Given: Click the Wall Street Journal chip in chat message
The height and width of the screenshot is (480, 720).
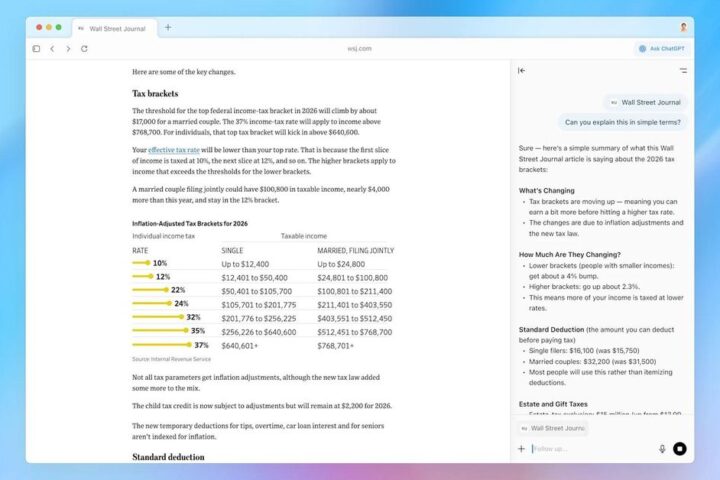Looking at the screenshot, I should 646,102.
